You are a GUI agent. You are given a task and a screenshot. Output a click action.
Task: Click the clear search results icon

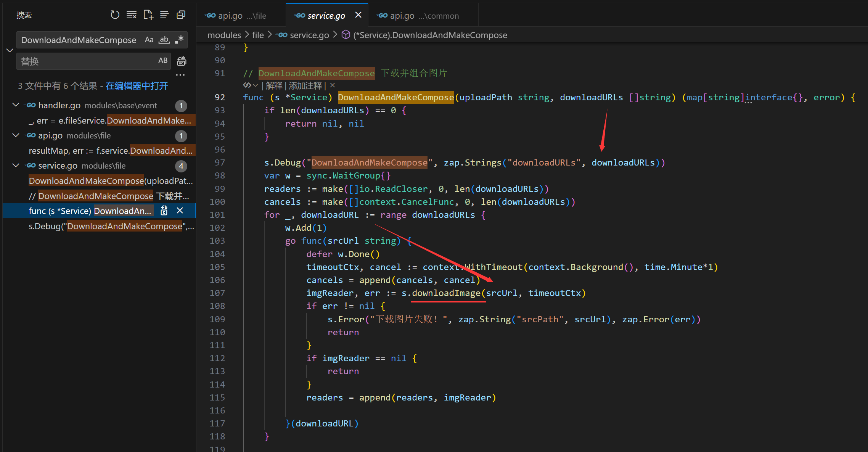click(x=132, y=15)
